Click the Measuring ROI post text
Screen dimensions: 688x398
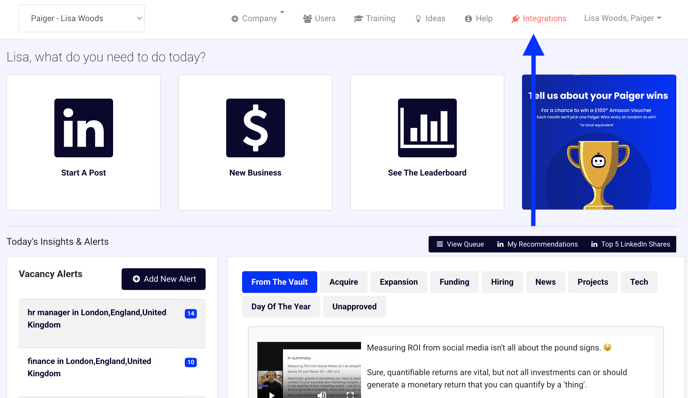(498, 366)
